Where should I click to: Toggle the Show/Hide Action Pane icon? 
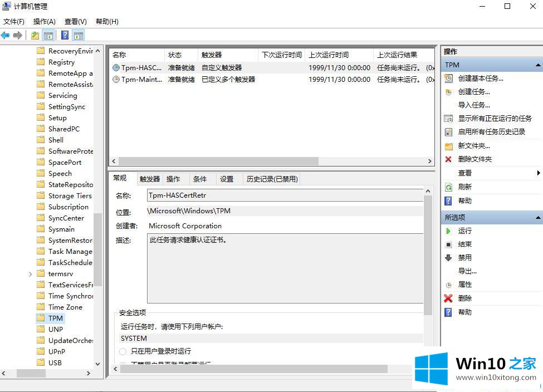[79, 35]
